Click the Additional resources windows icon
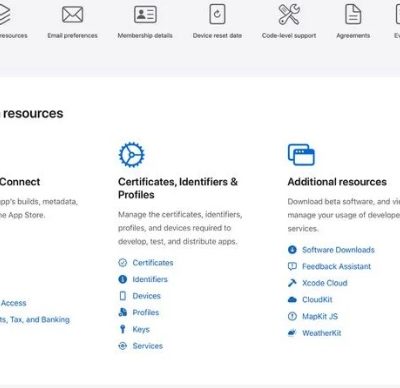Viewport: 400px width, 388px height. click(301, 155)
